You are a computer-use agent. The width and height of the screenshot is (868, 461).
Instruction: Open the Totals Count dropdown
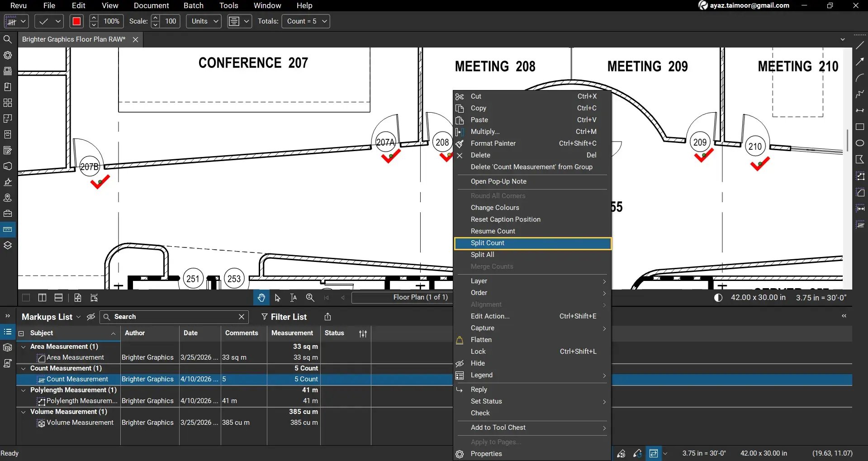click(306, 21)
